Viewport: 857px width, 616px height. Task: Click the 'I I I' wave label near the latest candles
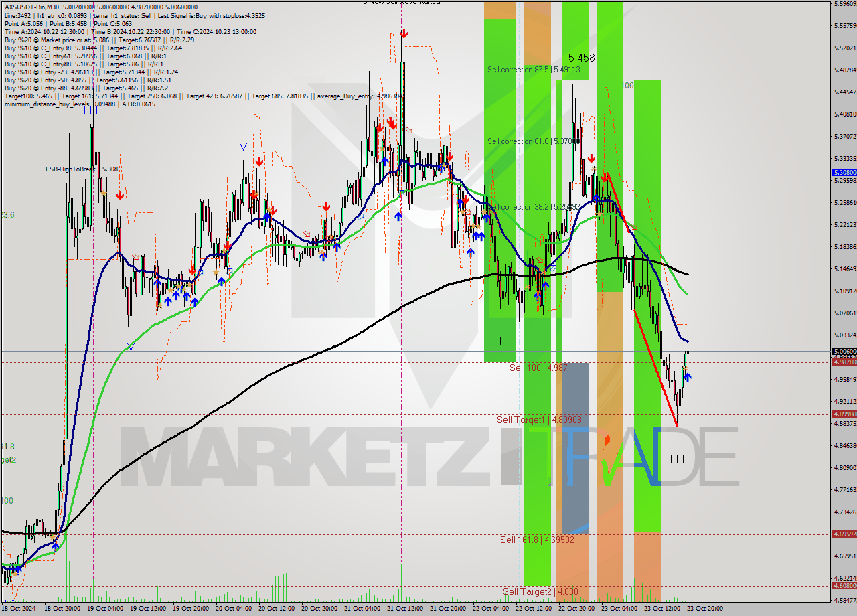(x=677, y=459)
